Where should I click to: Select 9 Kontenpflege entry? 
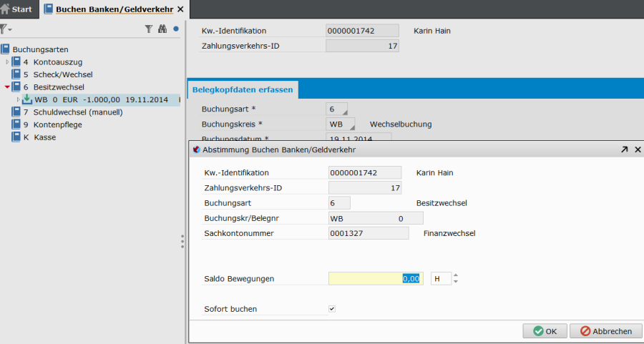(x=52, y=124)
